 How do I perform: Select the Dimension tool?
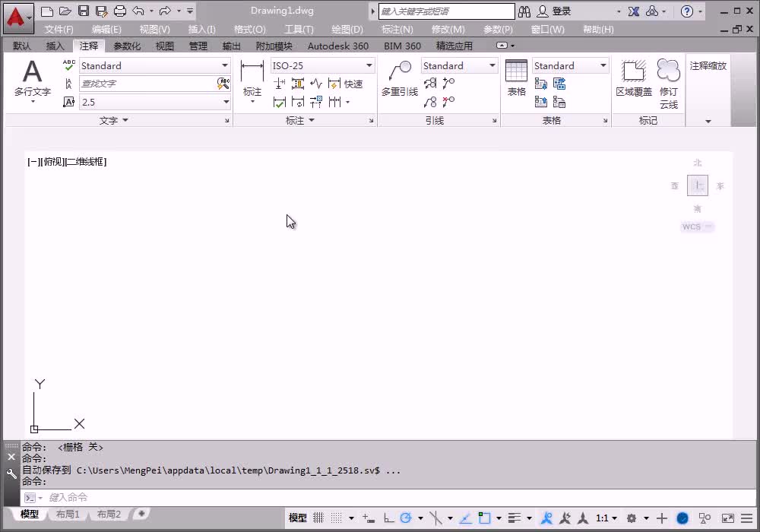point(252,81)
